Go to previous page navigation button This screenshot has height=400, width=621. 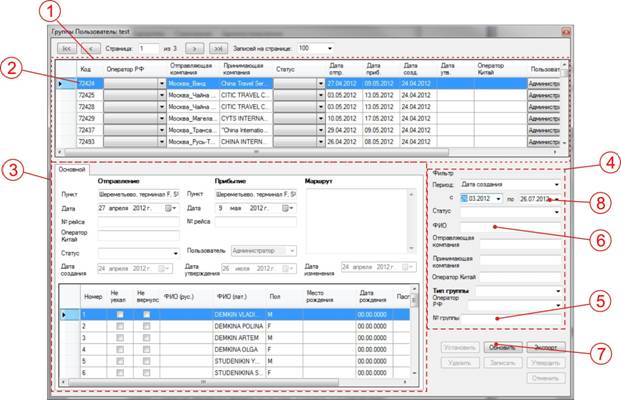[x=91, y=48]
